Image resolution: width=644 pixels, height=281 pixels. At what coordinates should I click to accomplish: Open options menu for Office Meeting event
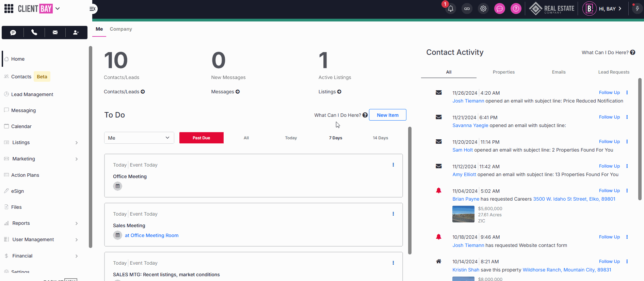393,165
